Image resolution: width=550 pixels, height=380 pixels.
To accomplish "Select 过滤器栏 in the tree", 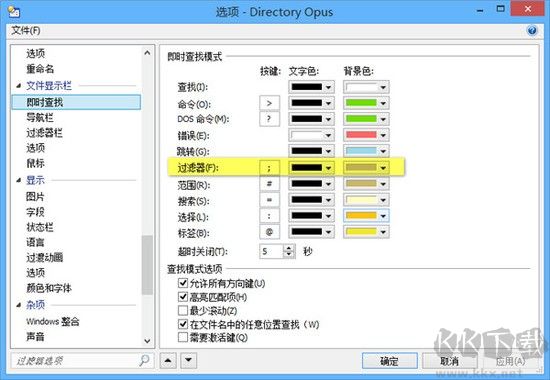I will 44,133.
